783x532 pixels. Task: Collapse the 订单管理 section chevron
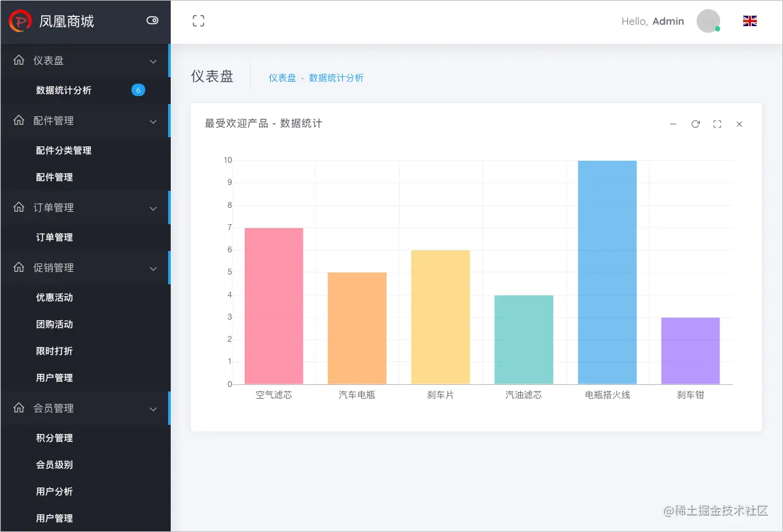[x=153, y=208]
